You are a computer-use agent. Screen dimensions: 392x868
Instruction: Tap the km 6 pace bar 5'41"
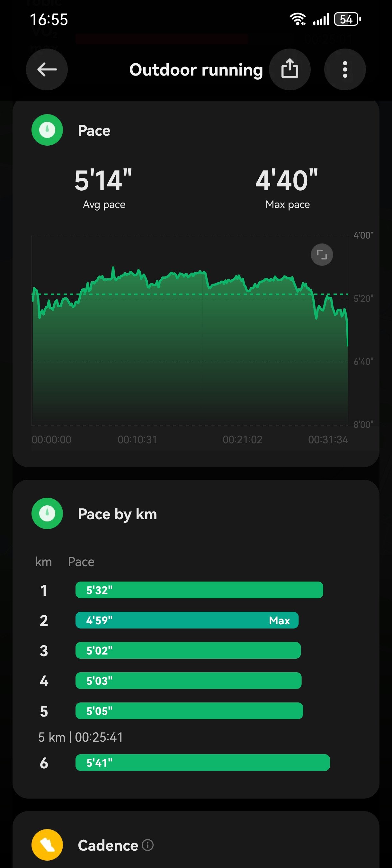(202, 763)
